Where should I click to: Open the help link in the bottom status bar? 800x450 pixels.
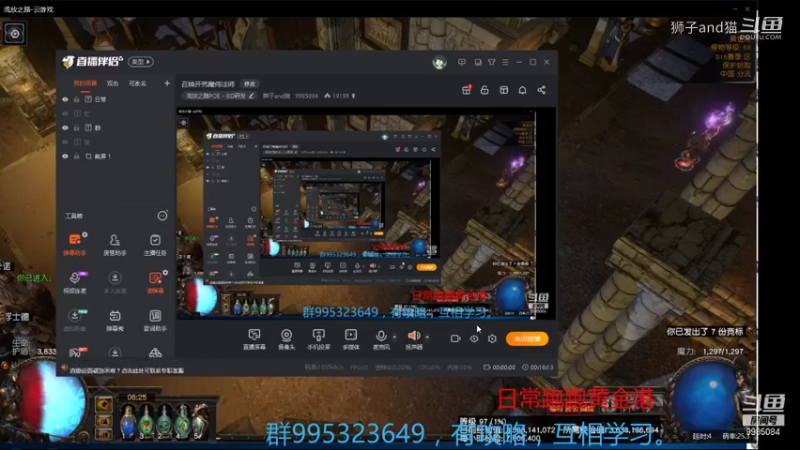pos(127,370)
